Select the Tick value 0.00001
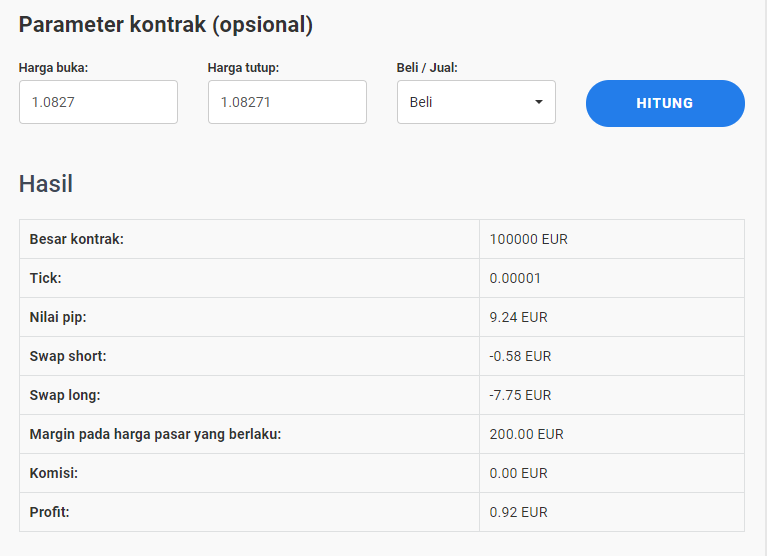 [x=515, y=278]
